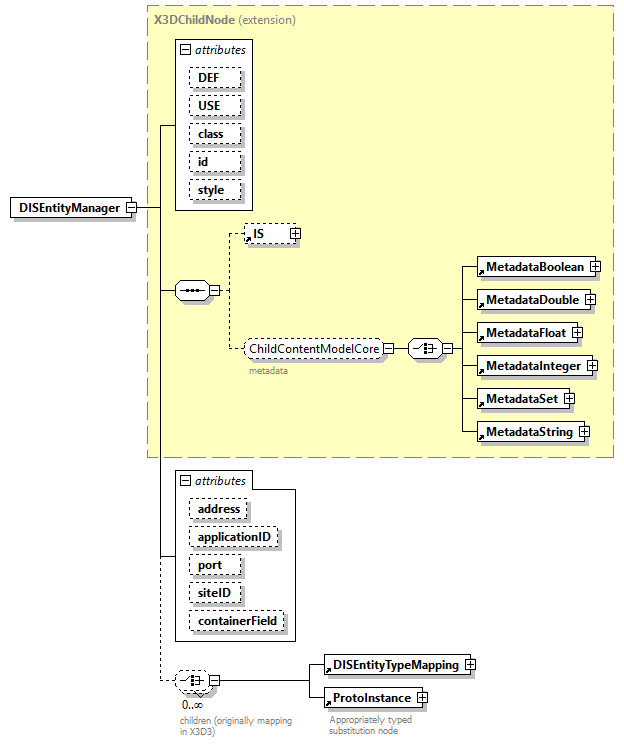Select the children choice compositor icon
Screen dimensions: 624x744
[192, 680]
